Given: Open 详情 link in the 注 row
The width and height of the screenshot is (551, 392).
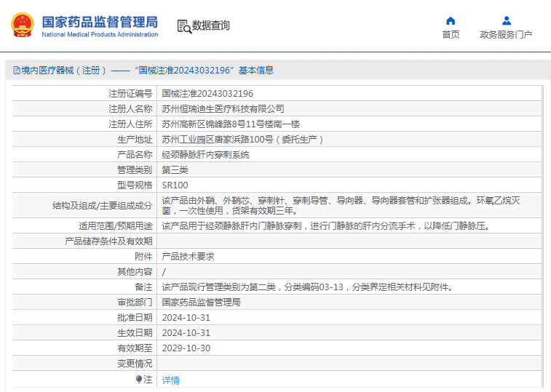Looking at the screenshot, I should [170, 380].
